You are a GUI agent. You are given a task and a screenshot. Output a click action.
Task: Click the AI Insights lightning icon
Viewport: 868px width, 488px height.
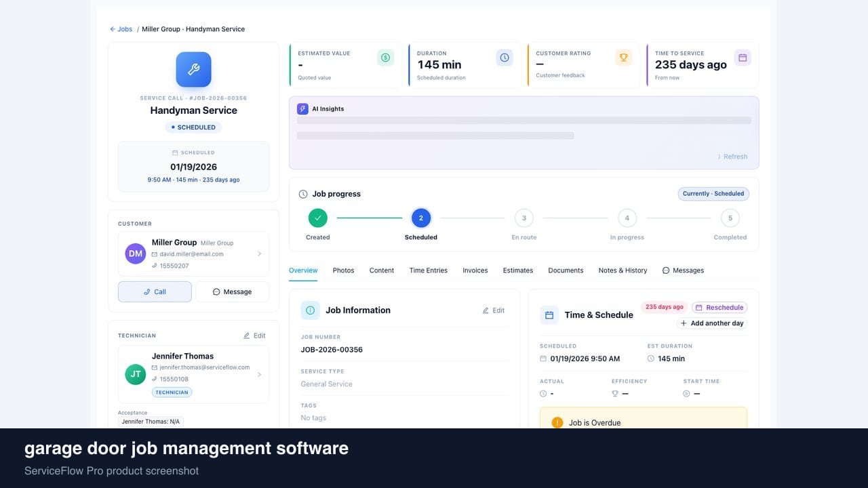(302, 108)
